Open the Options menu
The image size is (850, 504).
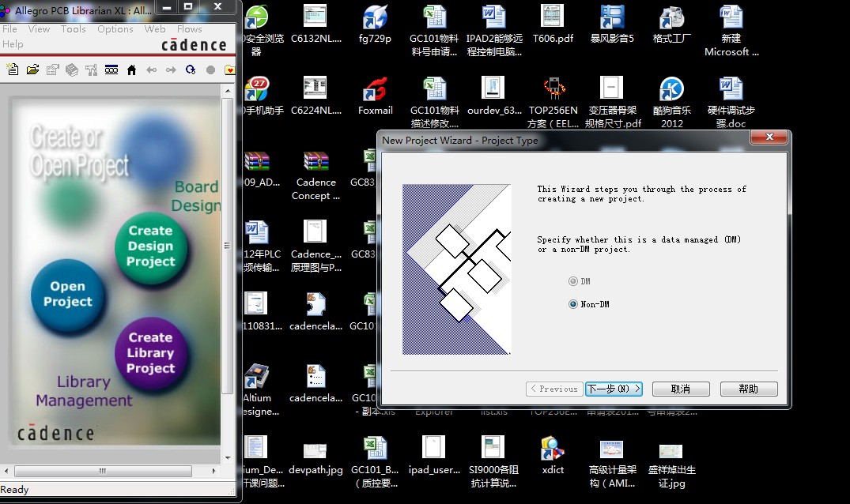pos(115,29)
